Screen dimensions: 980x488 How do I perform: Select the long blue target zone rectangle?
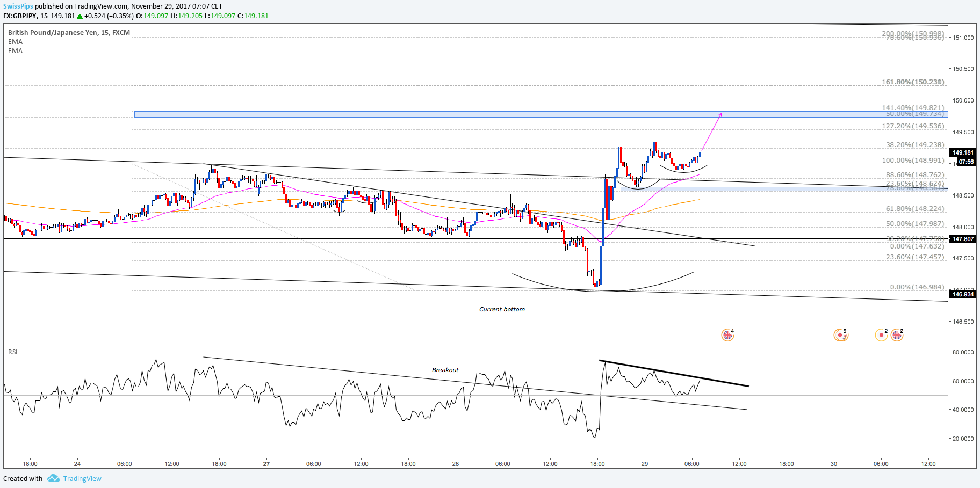point(541,114)
